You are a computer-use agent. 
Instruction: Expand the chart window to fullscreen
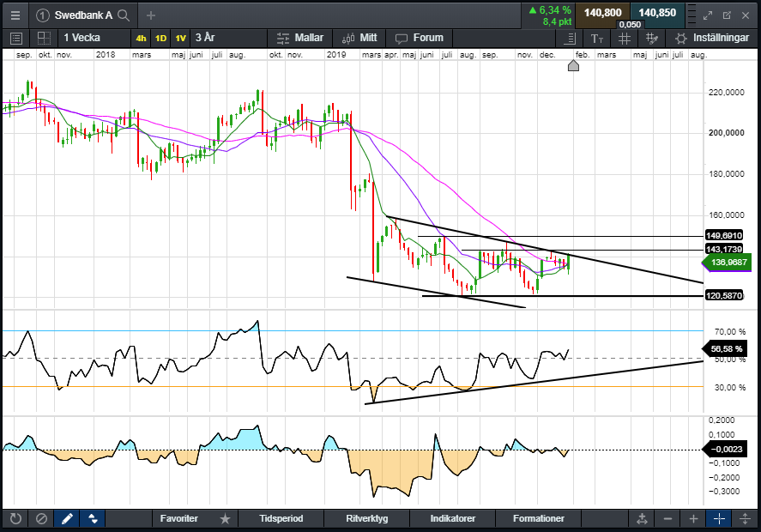pyautogui.click(x=708, y=15)
